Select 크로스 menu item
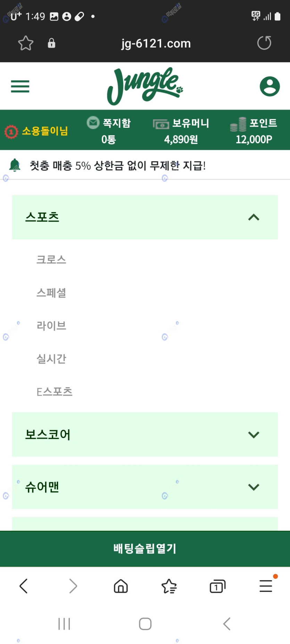The width and height of the screenshot is (290, 644). [x=51, y=260]
